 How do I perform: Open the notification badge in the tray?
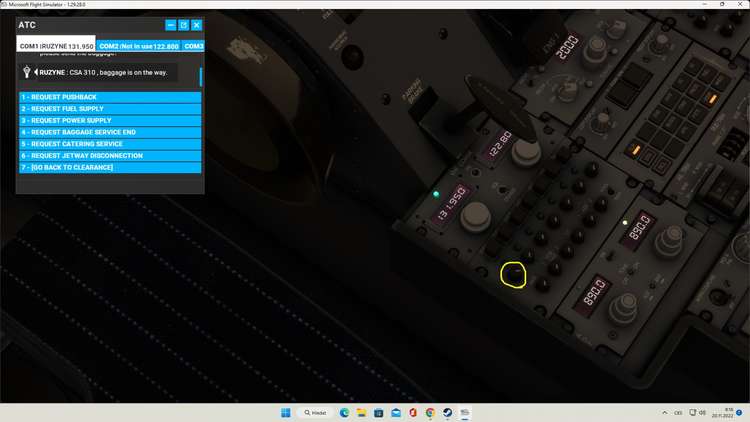click(739, 412)
